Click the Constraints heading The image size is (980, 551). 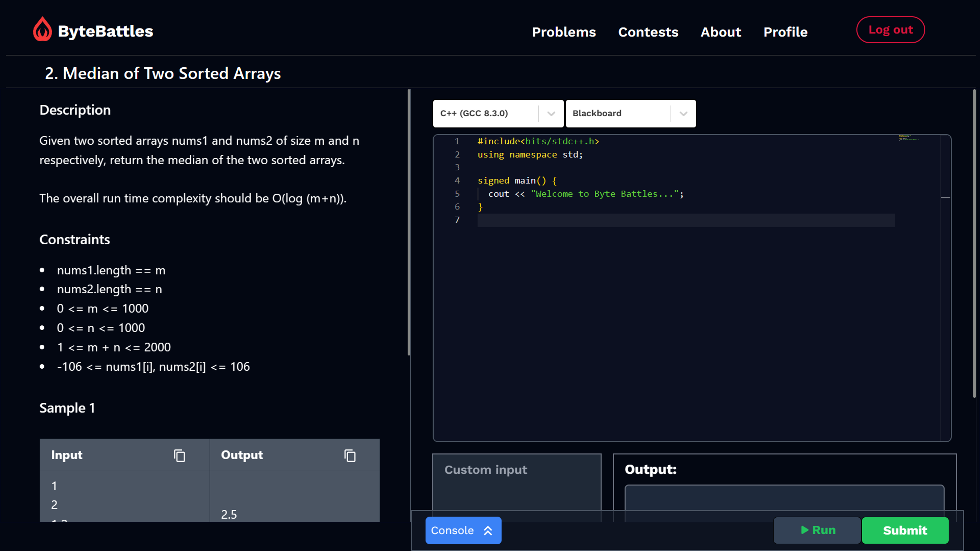pos(75,240)
